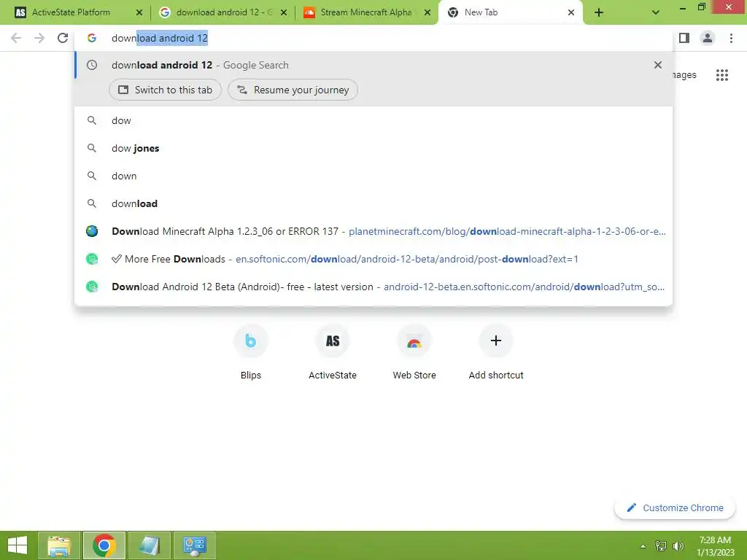This screenshot has width=747, height=560.
Task: Click the Resume your journey button
Action: (293, 90)
